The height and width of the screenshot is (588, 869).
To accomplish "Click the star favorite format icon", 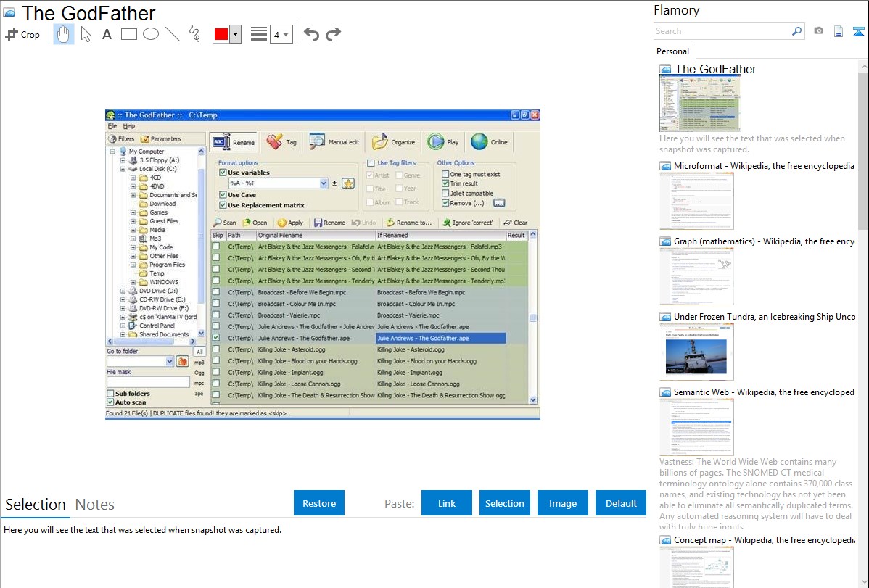I will click(x=348, y=183).
